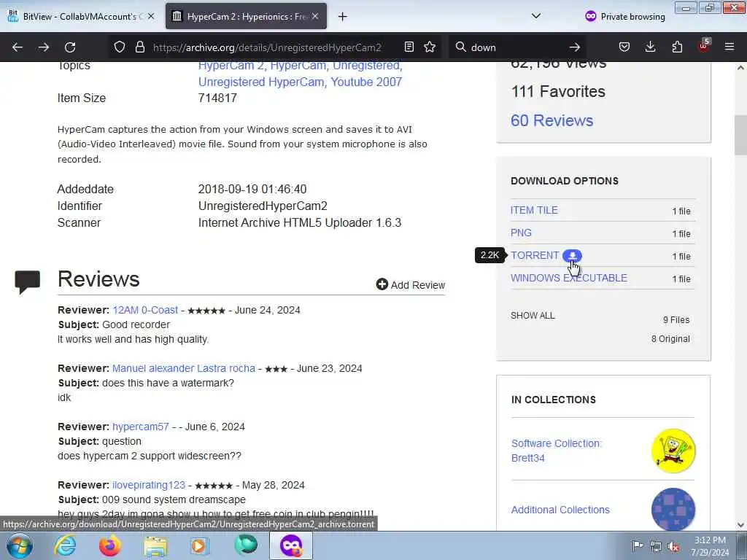The width and height of the screenshot is (747, 560).
Task: Open Windows Media Player on taskbar
Action: [x=200, y=545]
